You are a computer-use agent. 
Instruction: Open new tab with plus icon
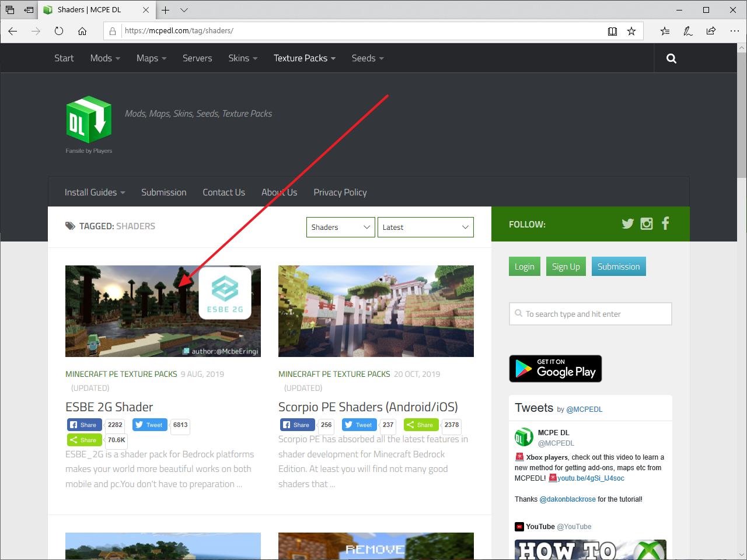coord(166,10)
